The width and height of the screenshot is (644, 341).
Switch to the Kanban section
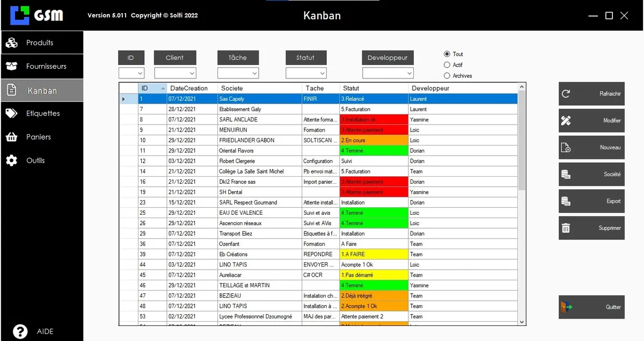(42, 90)
